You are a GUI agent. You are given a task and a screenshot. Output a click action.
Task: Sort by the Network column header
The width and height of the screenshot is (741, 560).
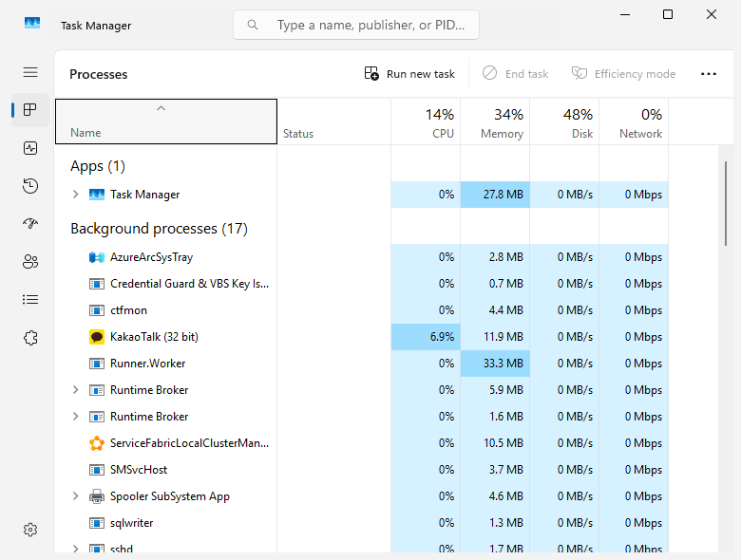tap(634, 121)
